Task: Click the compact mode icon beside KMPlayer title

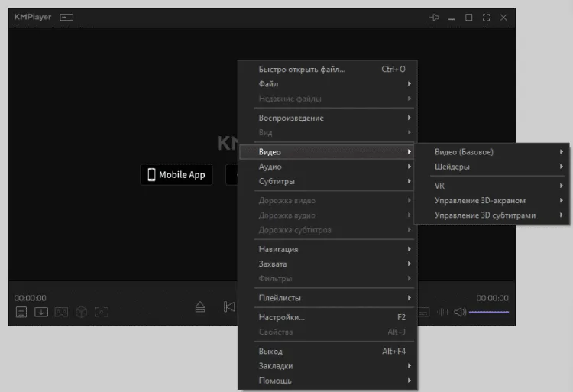Action: (x=66, y=17)
